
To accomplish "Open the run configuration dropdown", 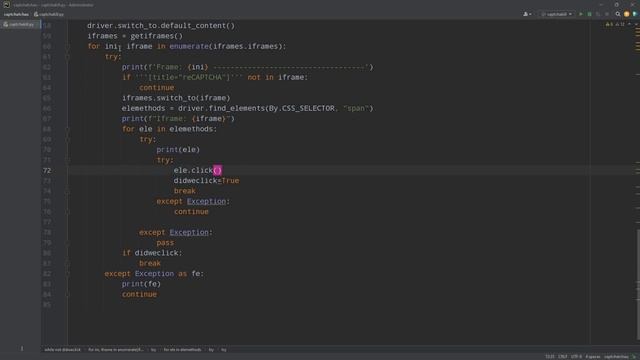I will (557, 14).
